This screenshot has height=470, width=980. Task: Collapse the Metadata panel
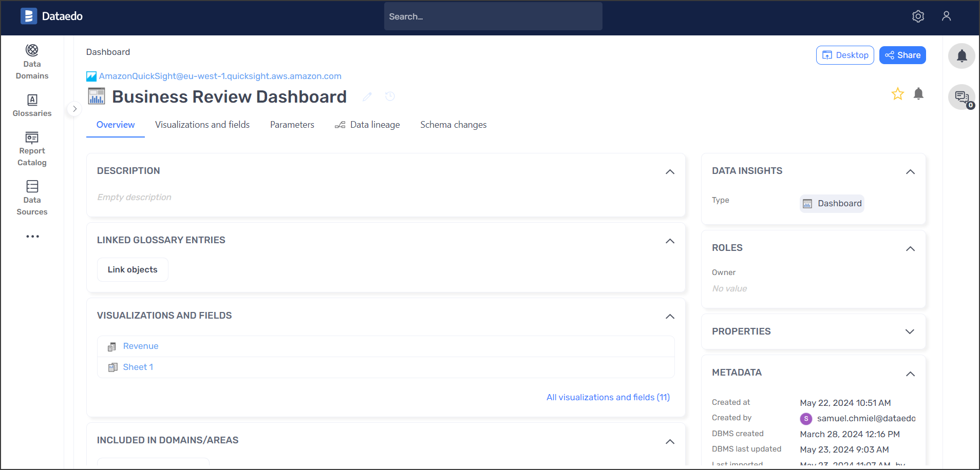point(910,374)
